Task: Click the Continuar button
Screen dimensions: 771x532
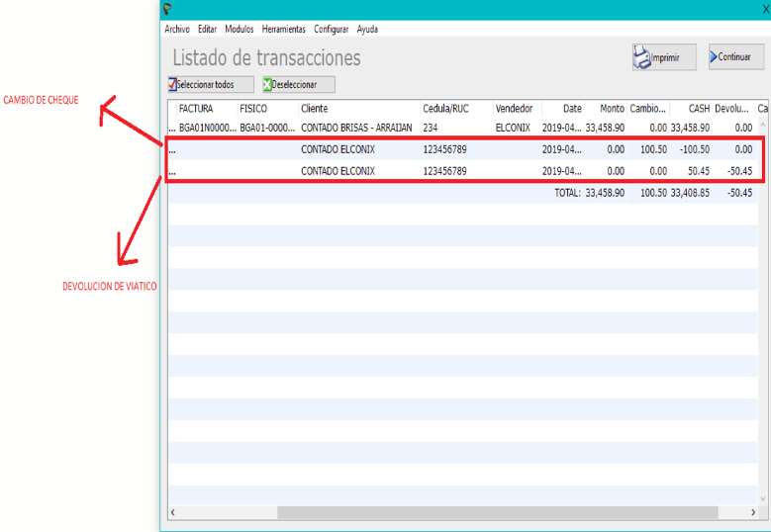Action: coord(736,56)
